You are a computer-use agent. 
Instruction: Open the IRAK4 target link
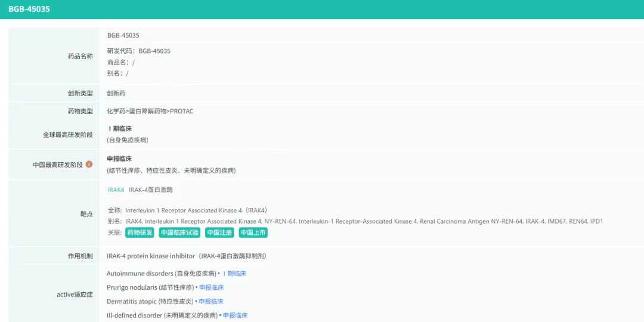(116, 190)
